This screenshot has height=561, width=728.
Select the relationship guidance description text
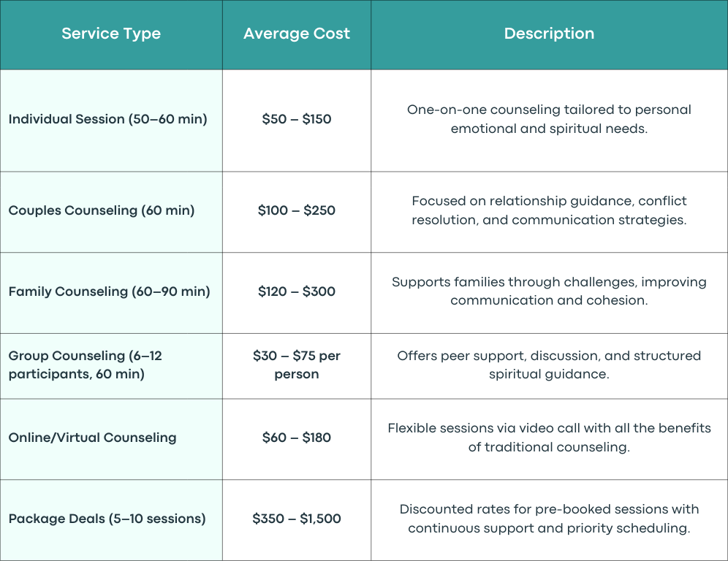tap(549, 210)
